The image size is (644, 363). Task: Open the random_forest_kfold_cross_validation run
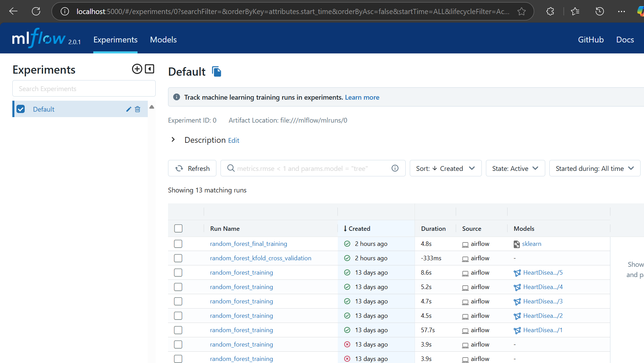click(x=261, y=258)
